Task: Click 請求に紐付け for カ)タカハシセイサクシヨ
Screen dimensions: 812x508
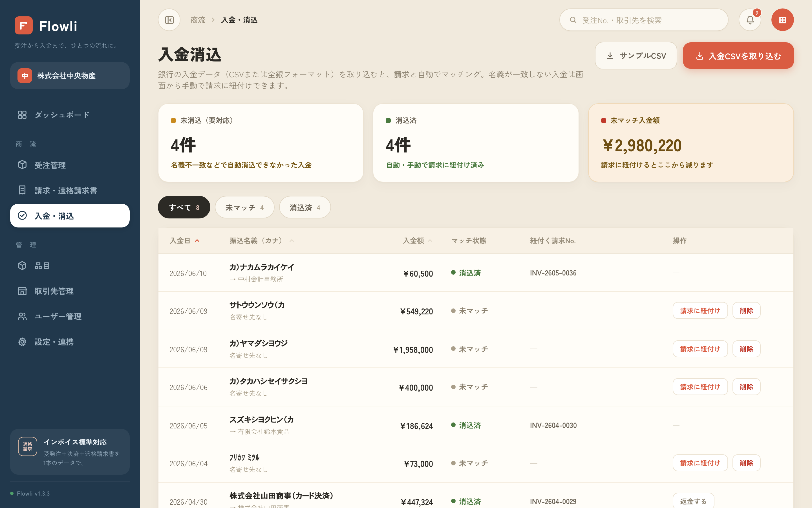Action: 700,387
